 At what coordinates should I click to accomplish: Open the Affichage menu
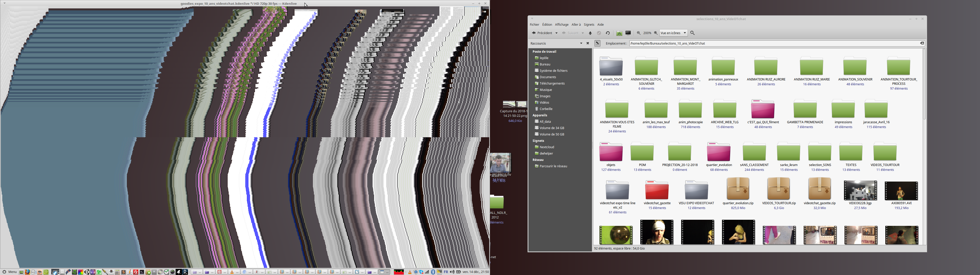tap(561, 25)
